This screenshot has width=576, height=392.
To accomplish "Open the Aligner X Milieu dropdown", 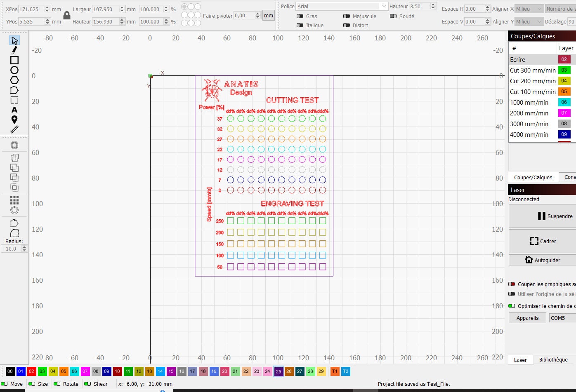I will coord(529,8).
